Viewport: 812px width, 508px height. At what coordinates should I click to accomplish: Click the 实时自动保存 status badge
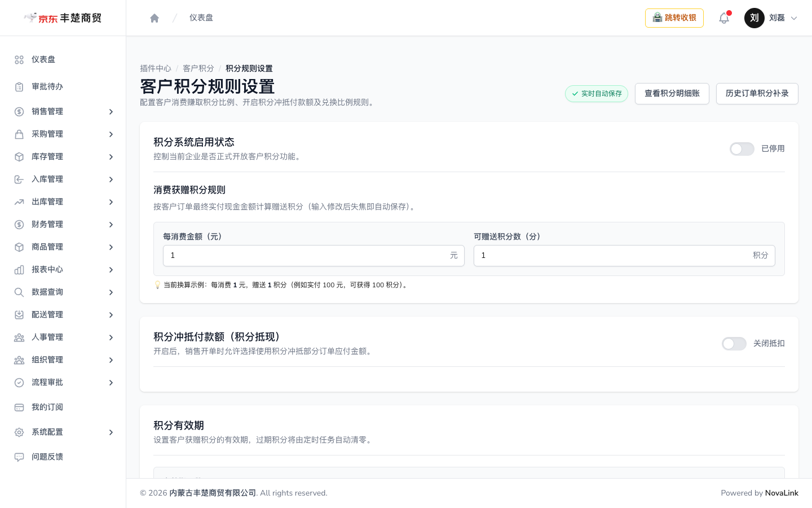(597, 94)
